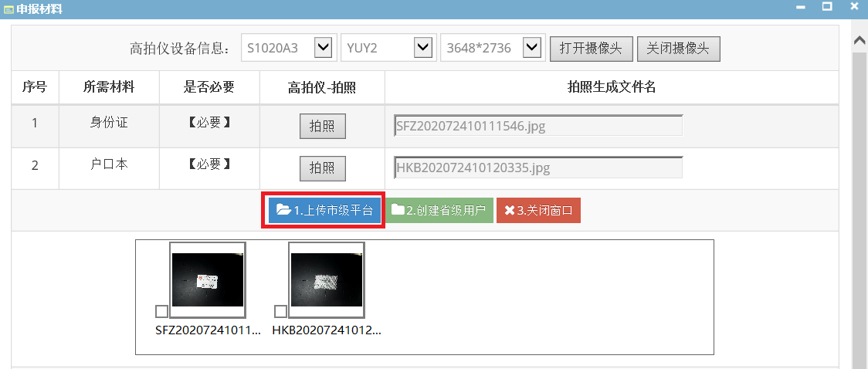Click the SFZ202072410111546.jpg filename field
Viewport: 868px width, 369px height.
(538, 126)
